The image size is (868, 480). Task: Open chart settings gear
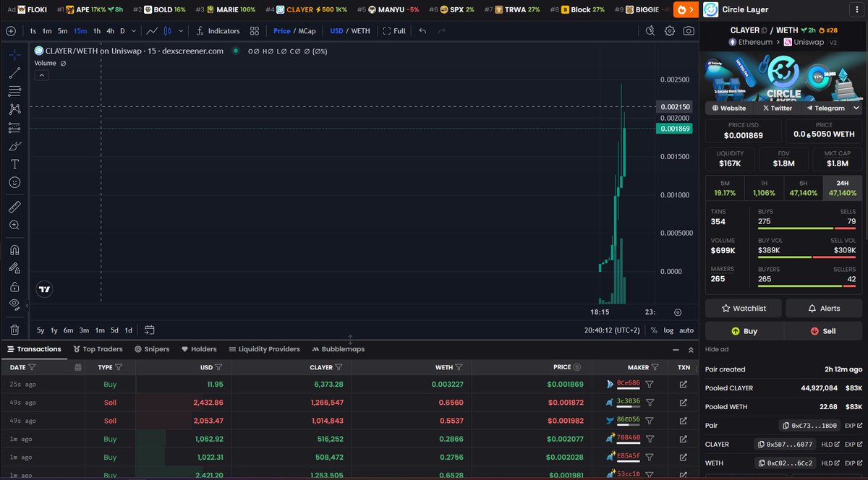(x=670, y=31)
